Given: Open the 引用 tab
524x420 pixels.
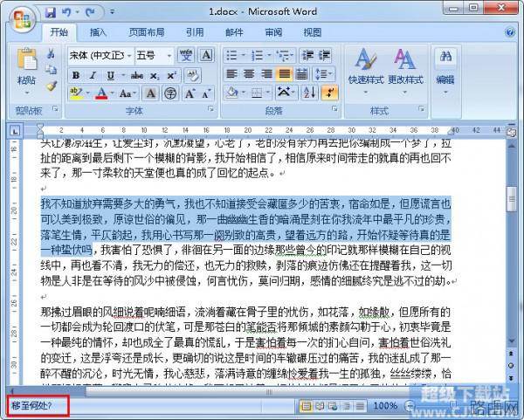Looking at the screenshot, I should click(x=195, y=32).
